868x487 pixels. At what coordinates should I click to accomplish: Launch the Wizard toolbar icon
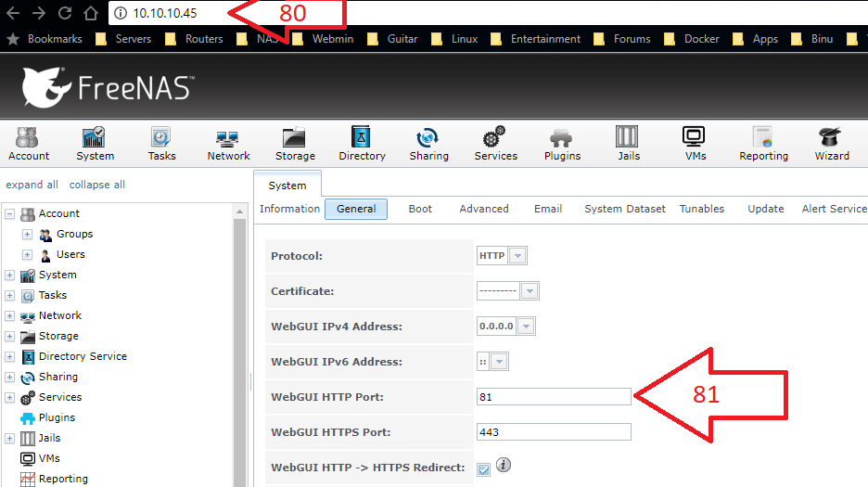click(x=832, y=144)
